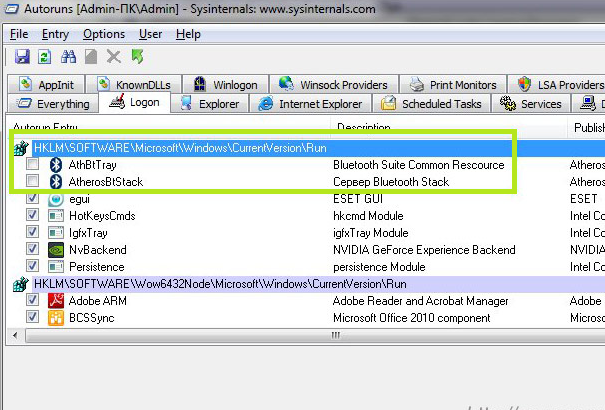Switch to the Winlogon tab
The width and height of the screenshot is (605, 410).
pyautogui.click(x=225, y=84)
